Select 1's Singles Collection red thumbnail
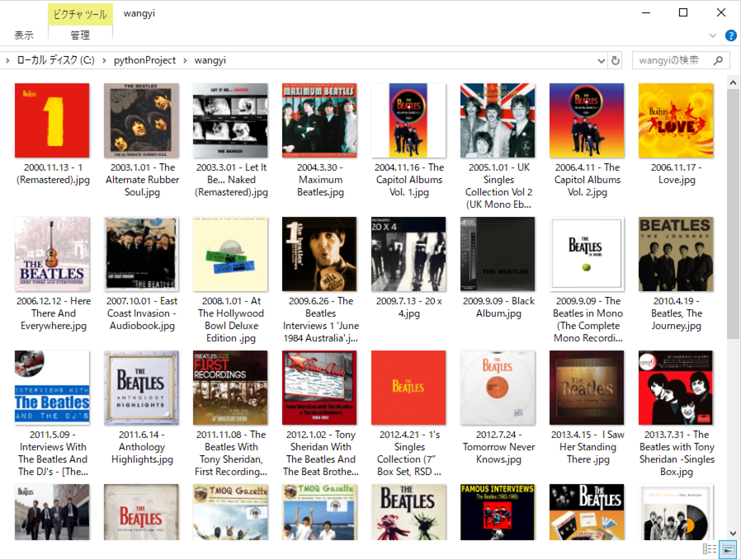The height and width of the screenshot is (560, 741). (x=408, y=388)
